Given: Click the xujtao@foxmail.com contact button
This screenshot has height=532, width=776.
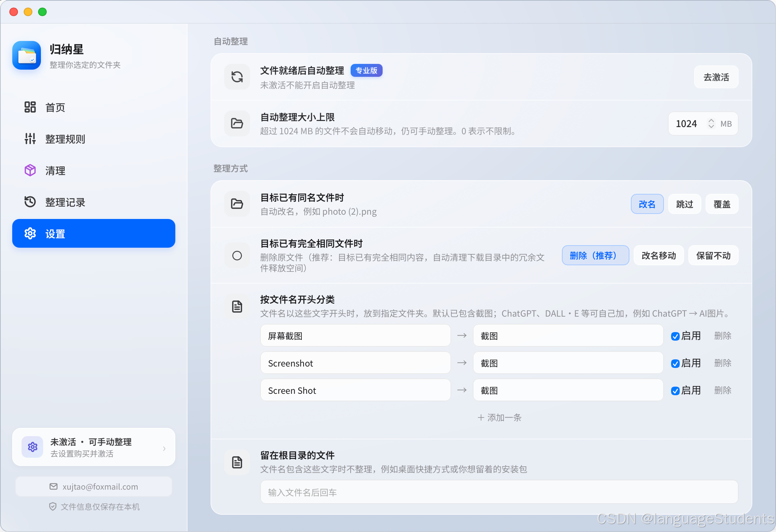Looking at the screenshot, I should click(94, 486).
